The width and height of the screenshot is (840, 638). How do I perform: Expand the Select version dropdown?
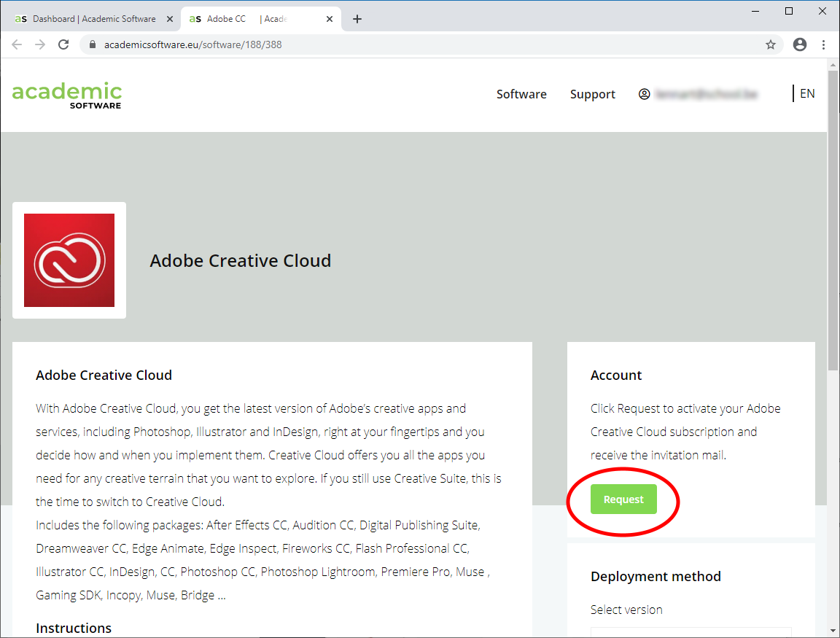pyautogui.click(x=691, y=631)
